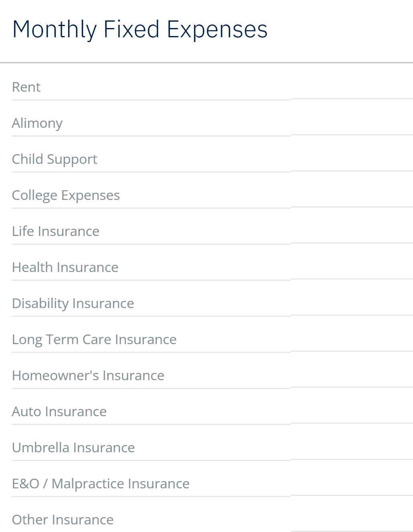
Task: Focus the amount field beside Life Insurance
Action: click(351, 231)
